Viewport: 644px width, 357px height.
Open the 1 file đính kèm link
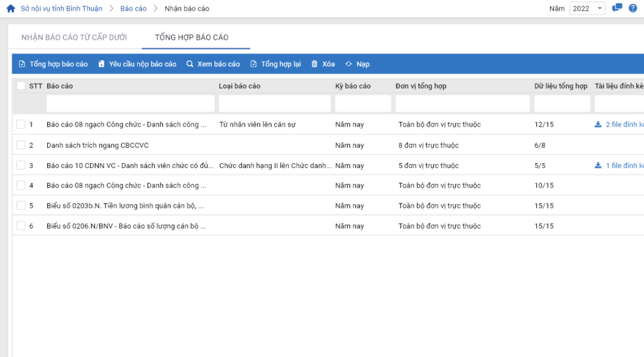pos(619,166)
